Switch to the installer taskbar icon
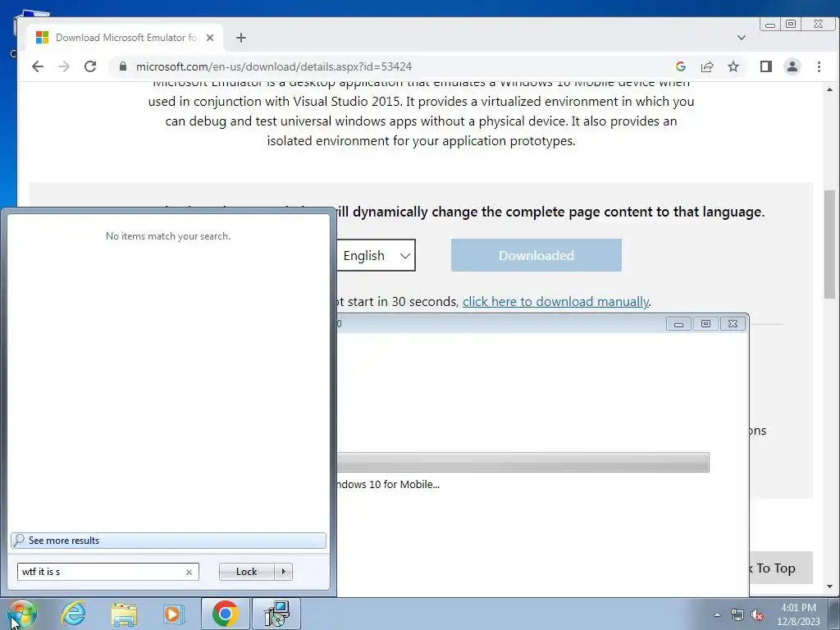840x630 pixels. [276, 614]
